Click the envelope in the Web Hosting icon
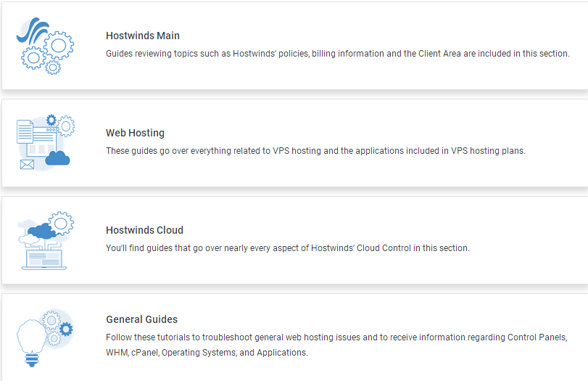The image size is (588, 381). coord(27,165)
